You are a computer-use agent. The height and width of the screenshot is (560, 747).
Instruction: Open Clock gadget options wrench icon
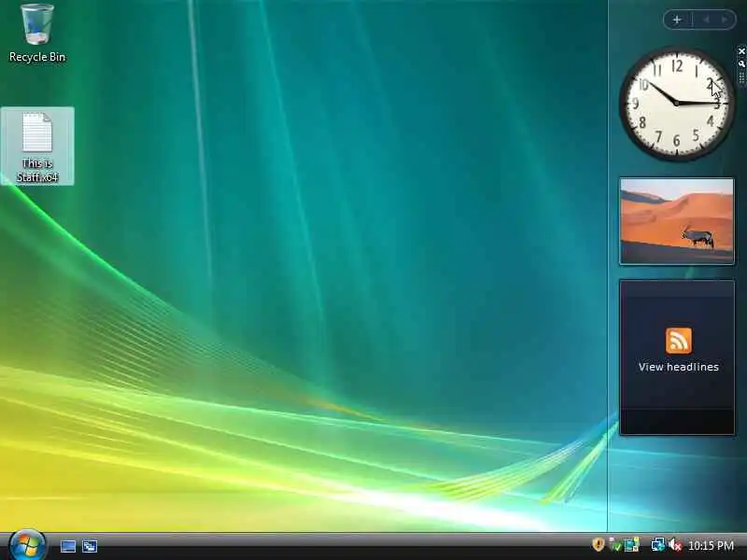(741, 63)
